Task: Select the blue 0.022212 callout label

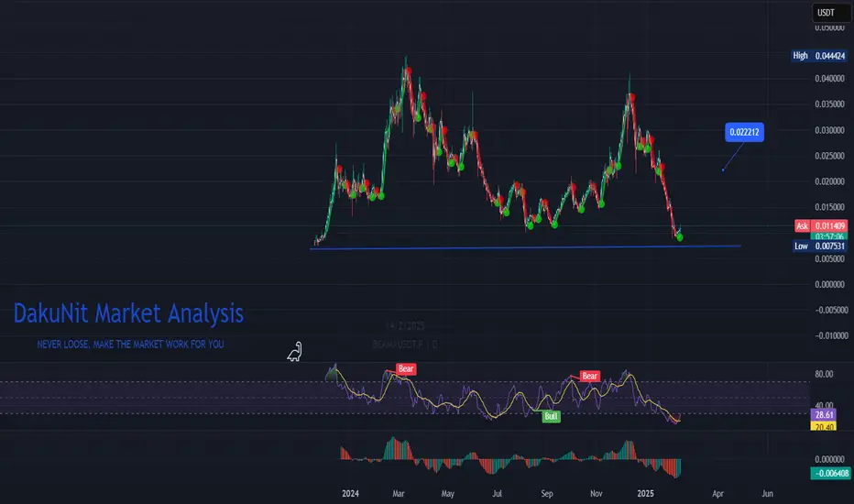Action: coord(744,132)
